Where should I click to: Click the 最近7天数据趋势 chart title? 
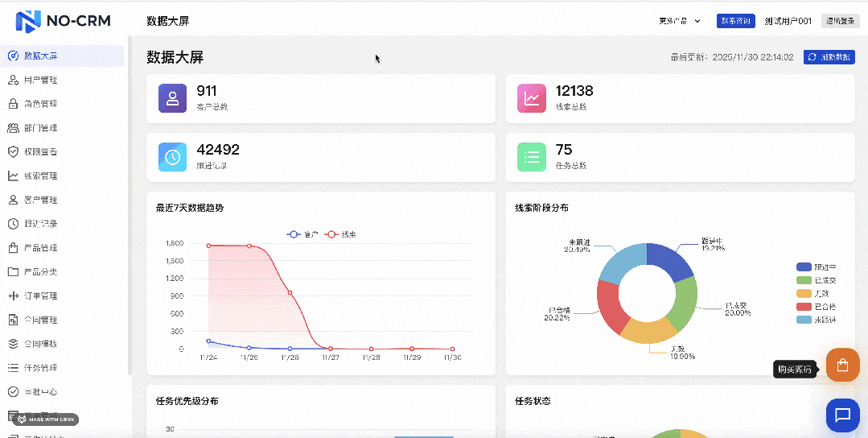coord(190,209)
